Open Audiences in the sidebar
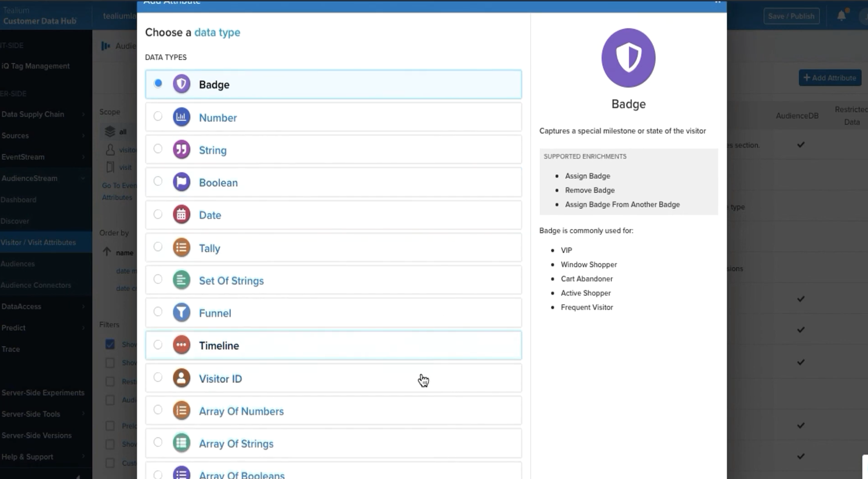868x479 pixels. [18, 264]
